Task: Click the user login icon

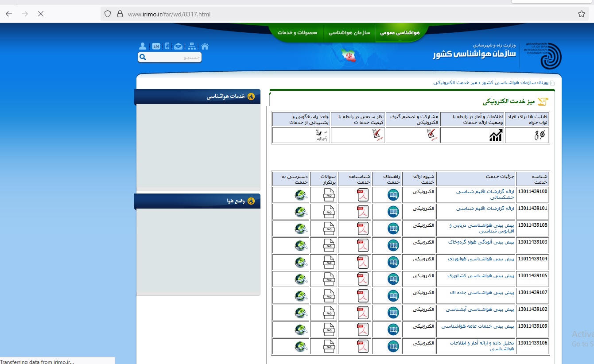Action: 142,46
